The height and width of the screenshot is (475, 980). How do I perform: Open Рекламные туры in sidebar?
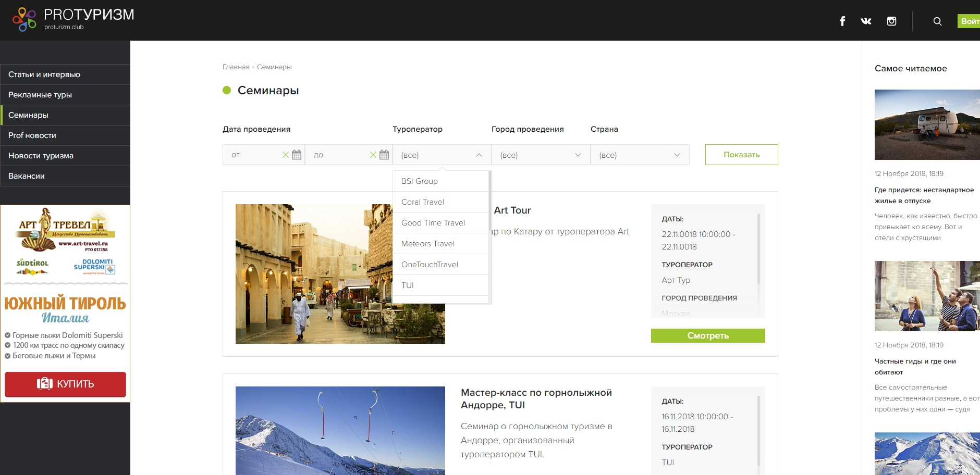coord(65,95)
